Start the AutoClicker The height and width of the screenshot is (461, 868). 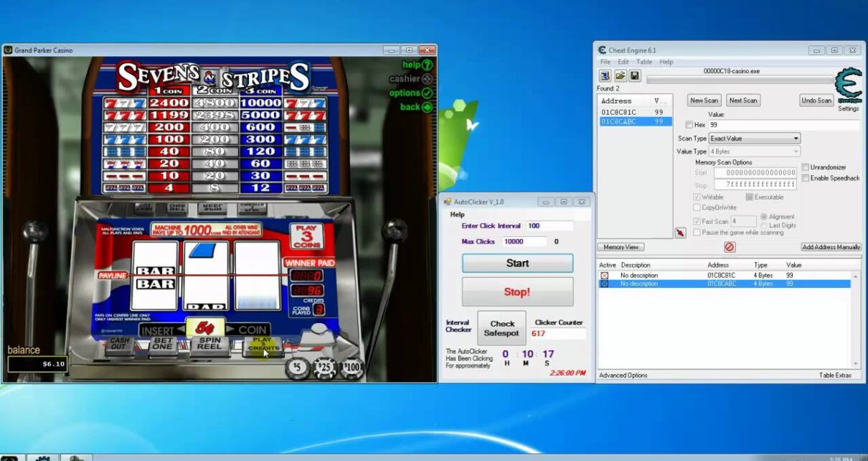point(517,263)
